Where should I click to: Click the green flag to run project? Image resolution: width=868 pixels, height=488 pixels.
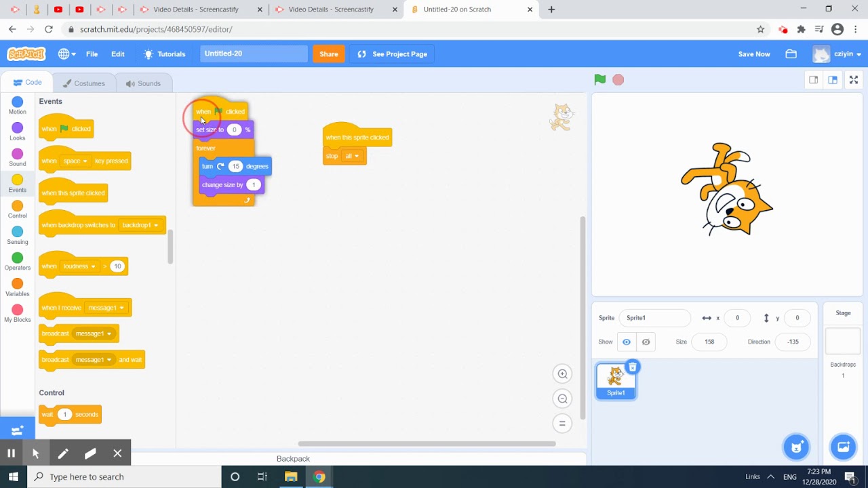[x=599, y=80]
